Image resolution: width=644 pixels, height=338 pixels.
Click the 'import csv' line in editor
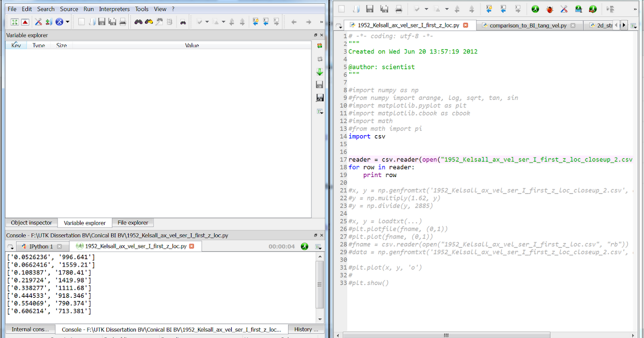click(x=367, y=136)
